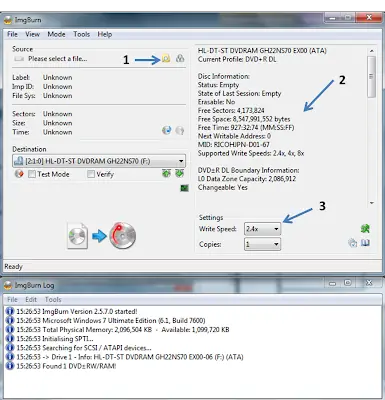Image resolution: width=385 pixels, height=400 pixels.
Task: Click the disc info scrollbar up arrow
Action: (371, 51)
